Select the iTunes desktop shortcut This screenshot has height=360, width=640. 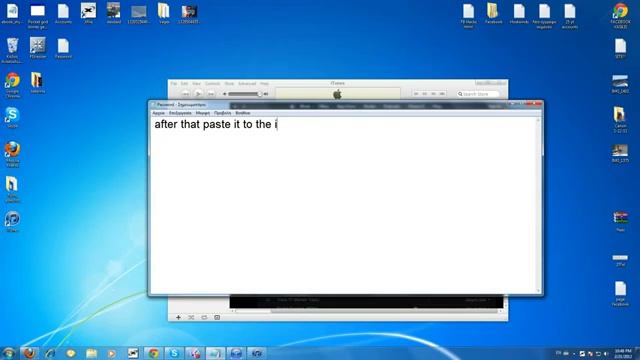[12, 222]
